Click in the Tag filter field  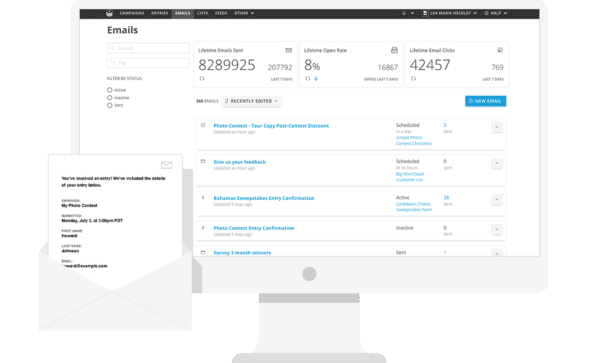click(148, 63)
